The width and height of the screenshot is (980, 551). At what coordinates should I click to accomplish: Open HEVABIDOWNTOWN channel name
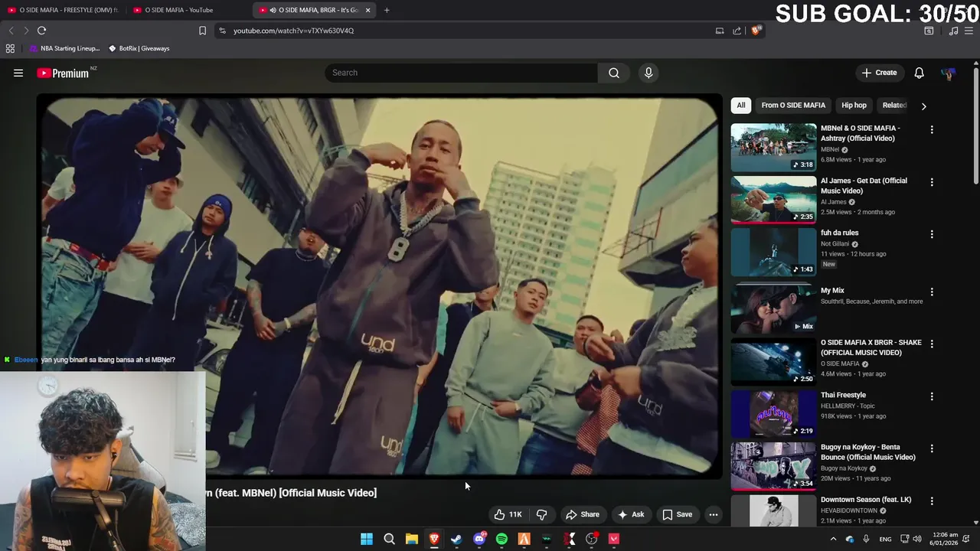[849, 510]
